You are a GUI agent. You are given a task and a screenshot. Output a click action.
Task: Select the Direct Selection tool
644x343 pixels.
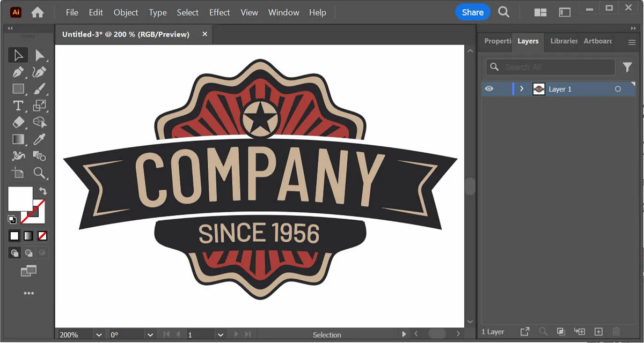pos(40,55)
